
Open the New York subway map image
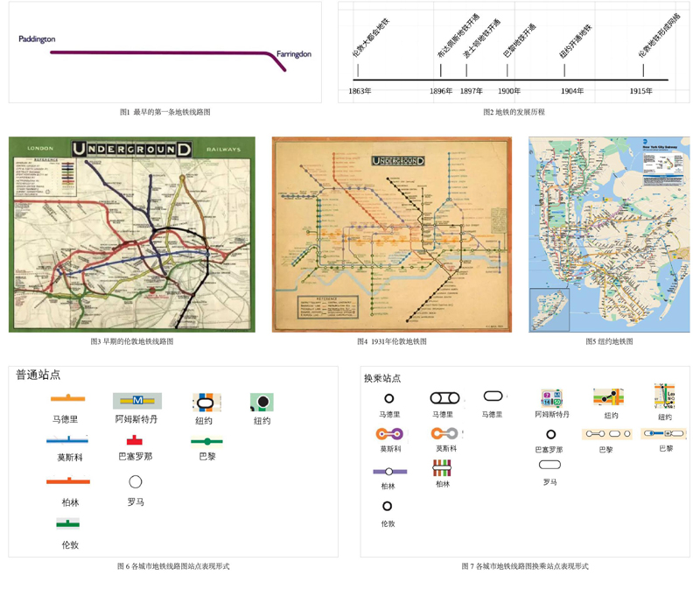point(609,235)
